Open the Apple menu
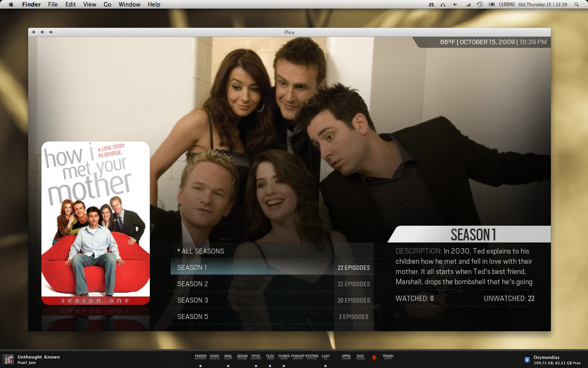Image resolution: width=588 pixels, height=368 pixels. click(x=11, y=4)
